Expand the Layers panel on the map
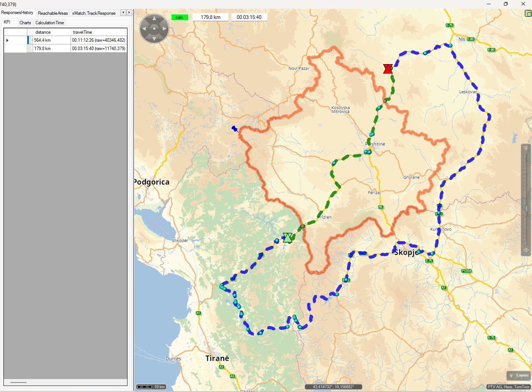This screenshot has width=532, height=392. coord(519,375)
